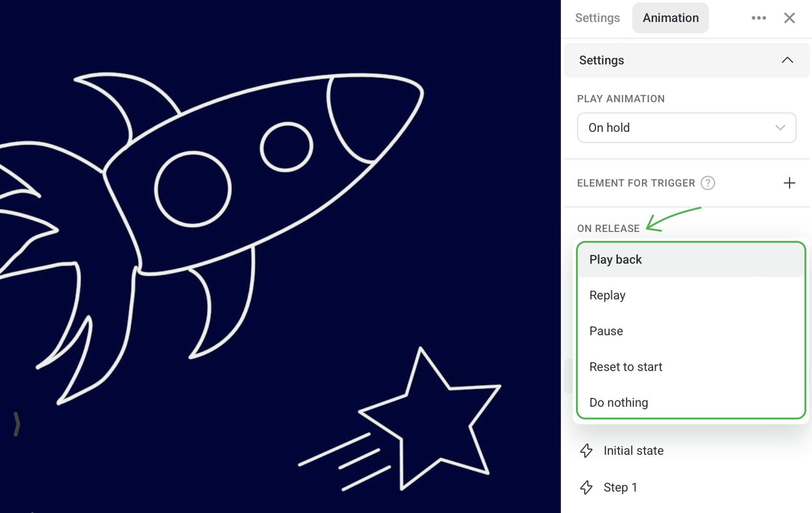
Task: Click the Element for Trigger help icon
Action: point(708,183)
